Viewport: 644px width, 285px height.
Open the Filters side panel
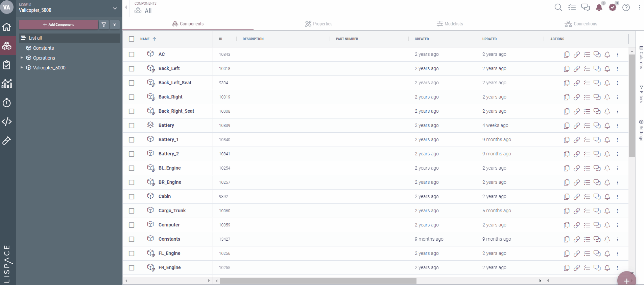click(641, 94)
